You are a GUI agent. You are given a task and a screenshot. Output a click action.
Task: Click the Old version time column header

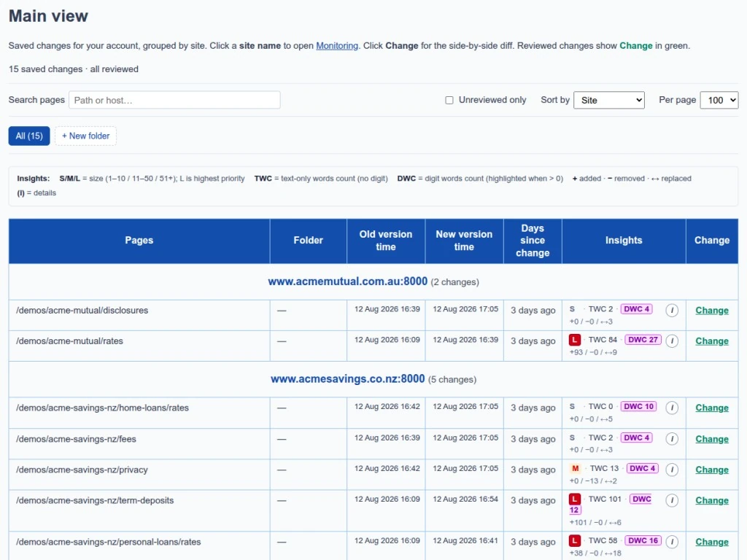point(386,241)
